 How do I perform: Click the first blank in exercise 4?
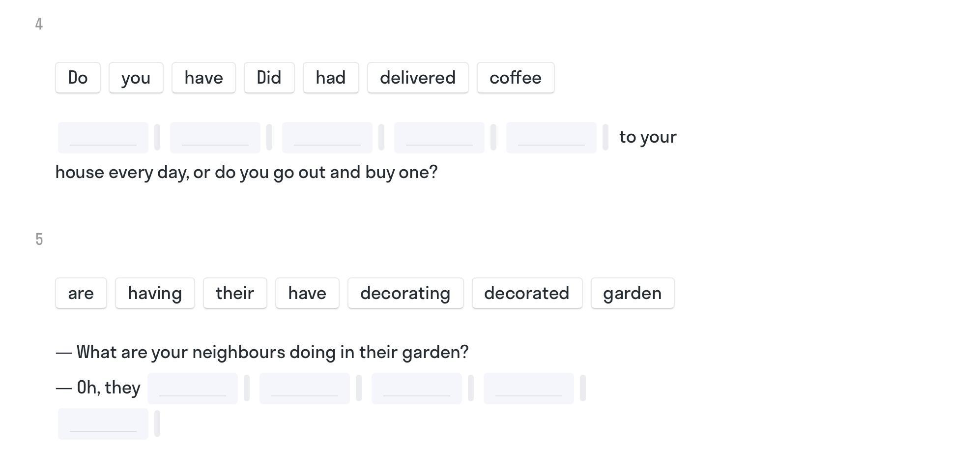coord(103,138)
